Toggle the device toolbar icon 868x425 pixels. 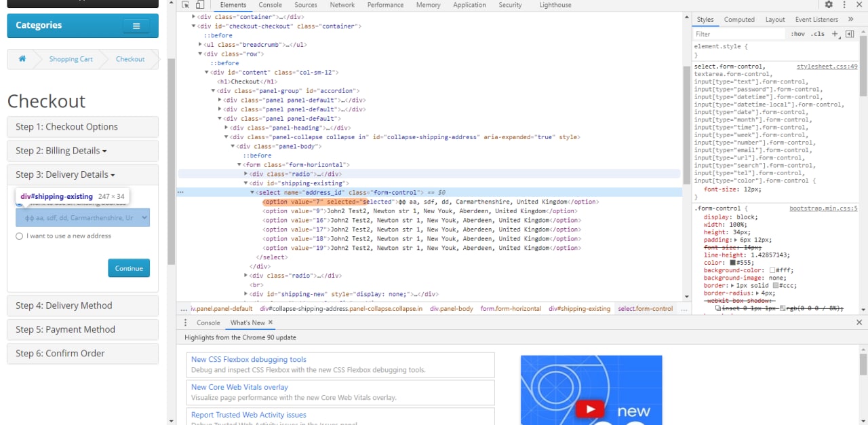[x=199, y=5]
